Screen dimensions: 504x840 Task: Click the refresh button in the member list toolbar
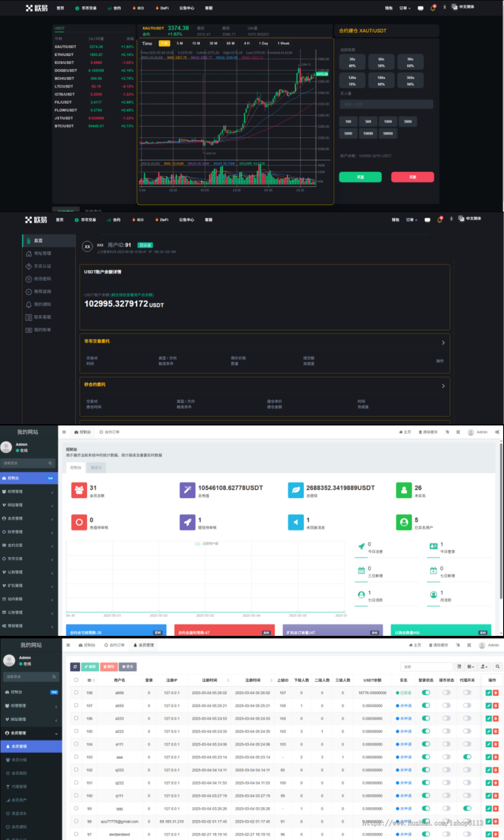[x=75, y=667]
